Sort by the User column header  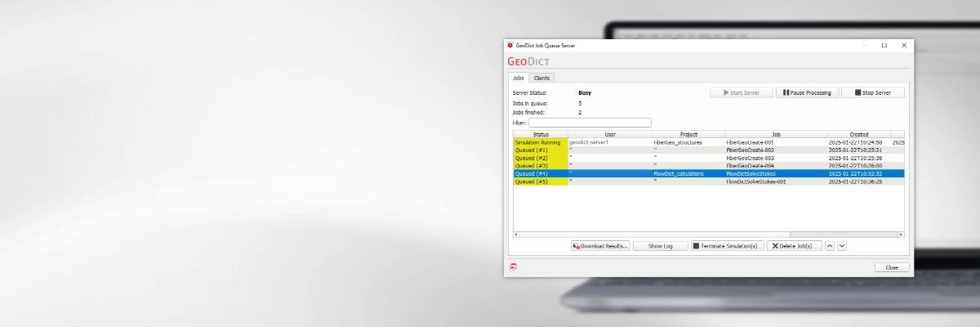point(610,134)
